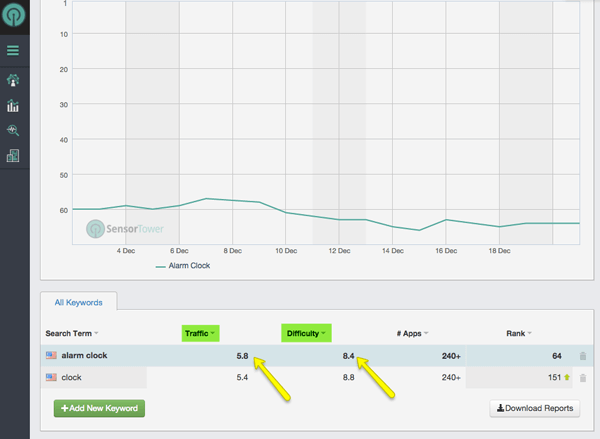Click the green rank-up arrow beside 151
The width and height of the screenshot is (600, 439).
pyautogui.click(x=567, y=377)
